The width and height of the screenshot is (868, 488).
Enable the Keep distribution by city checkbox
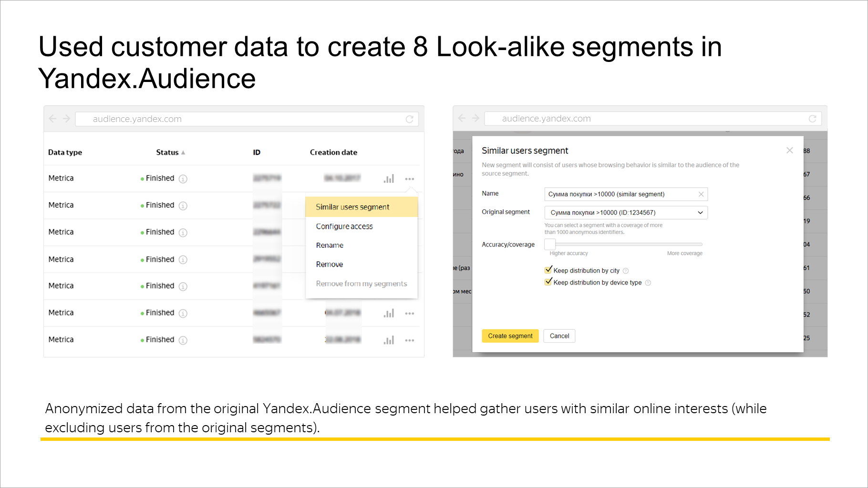(x=548, y=269)
